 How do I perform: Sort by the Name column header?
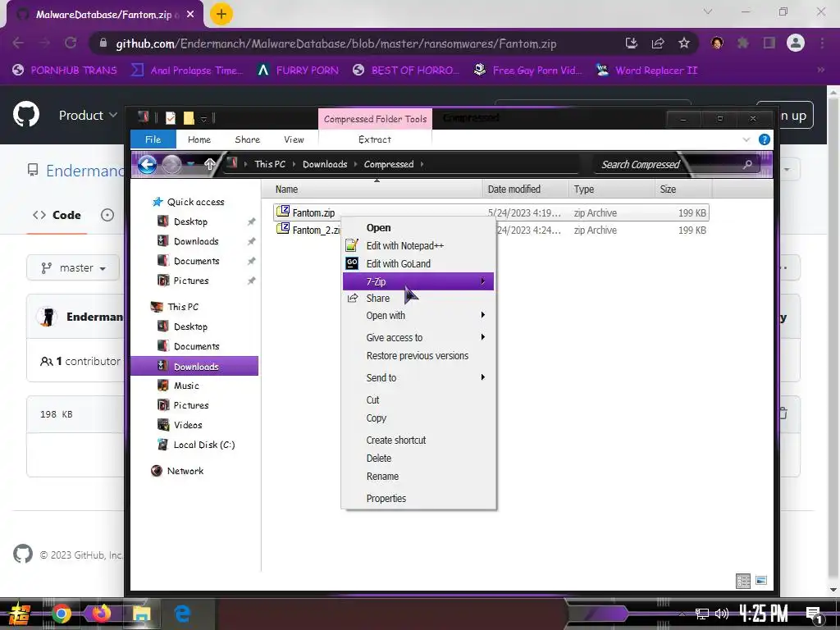[x=372, y=189]
